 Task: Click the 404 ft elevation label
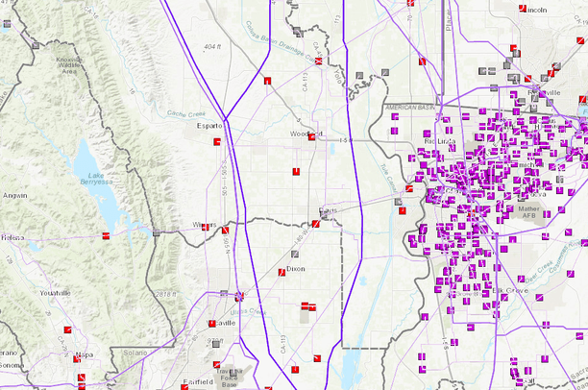click(x=212, y=46)
